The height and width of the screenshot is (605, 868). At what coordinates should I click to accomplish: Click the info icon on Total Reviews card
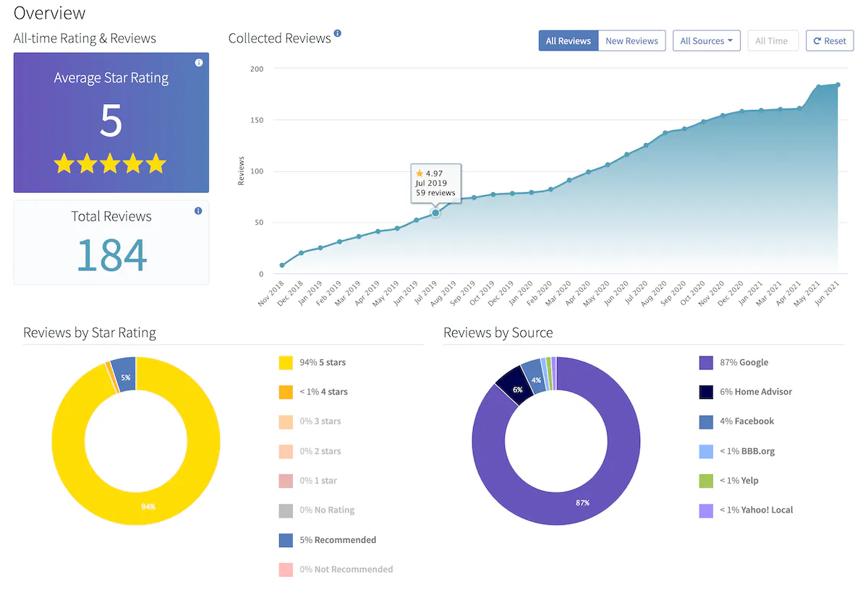tap(198, 211)
